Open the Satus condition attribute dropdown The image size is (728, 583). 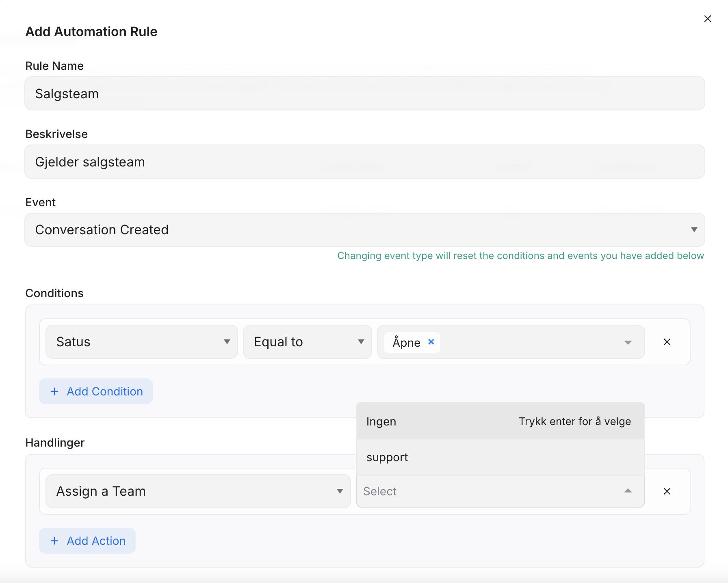click(x=141, y=342)
